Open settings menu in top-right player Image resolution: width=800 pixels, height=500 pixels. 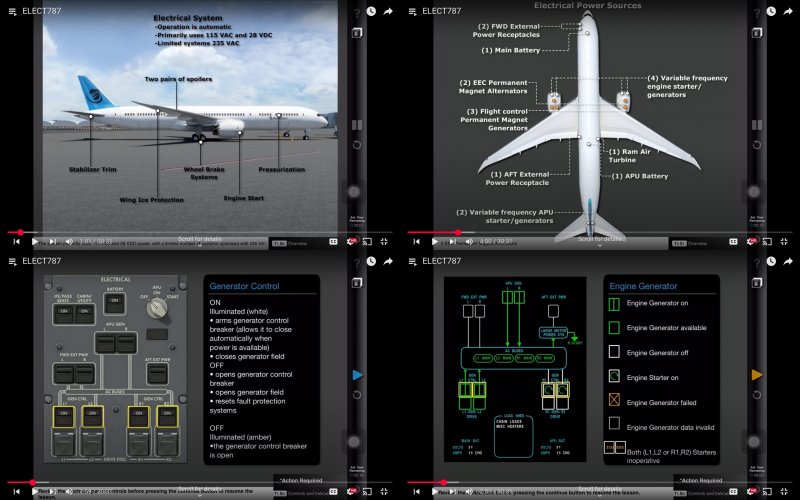751,241
